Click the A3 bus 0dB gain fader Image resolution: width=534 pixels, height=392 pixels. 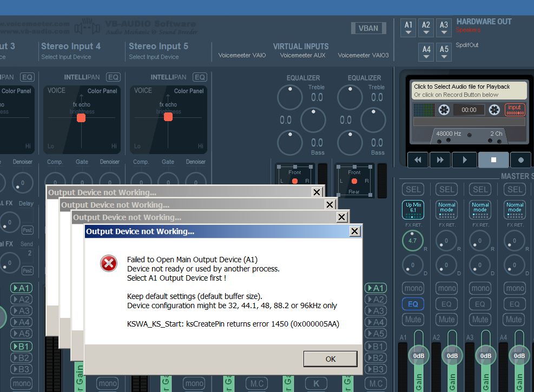click(486, 356)
